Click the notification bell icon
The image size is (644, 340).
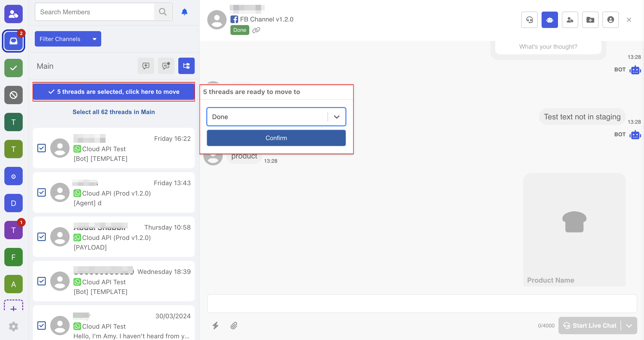(184, 12)
